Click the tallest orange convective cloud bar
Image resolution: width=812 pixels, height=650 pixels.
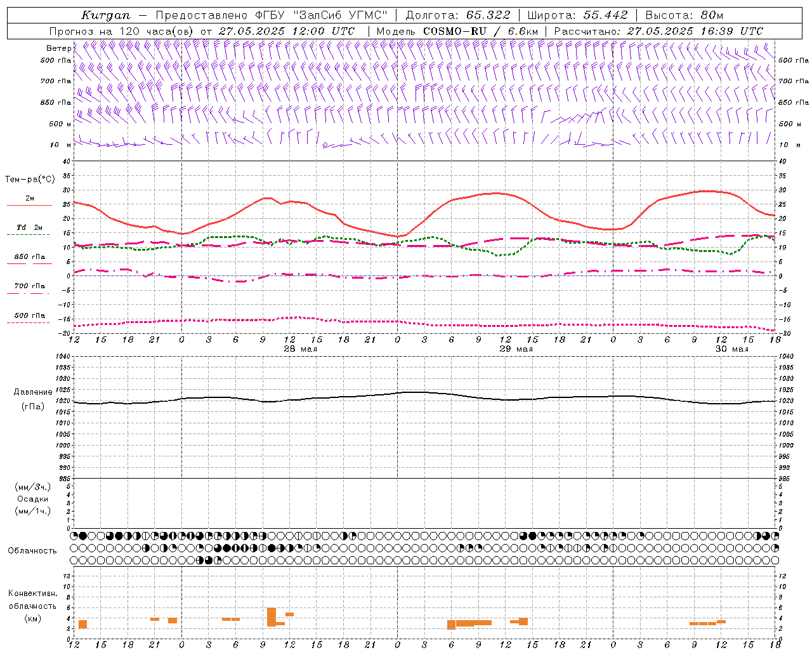coord(272,617)
